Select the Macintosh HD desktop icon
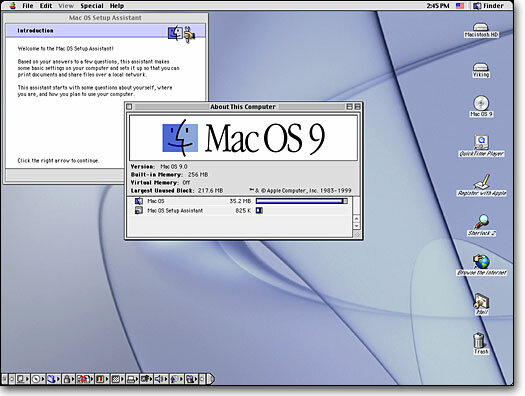 pos(481,30)
